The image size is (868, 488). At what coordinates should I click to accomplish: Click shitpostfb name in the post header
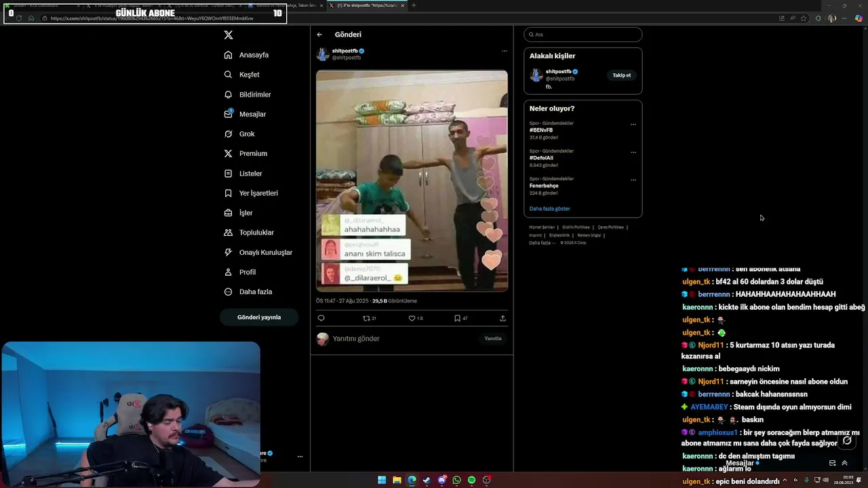(x=344, y=51)
